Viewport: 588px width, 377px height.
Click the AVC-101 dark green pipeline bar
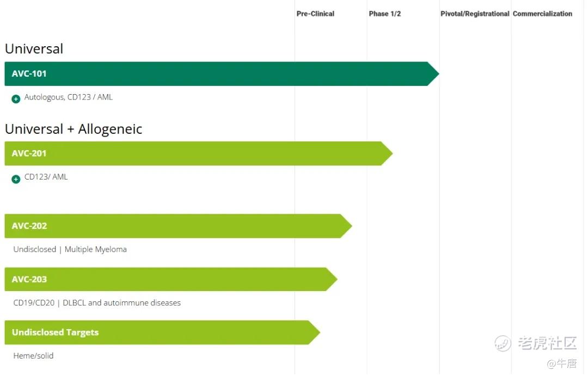(x=222, y=74)
